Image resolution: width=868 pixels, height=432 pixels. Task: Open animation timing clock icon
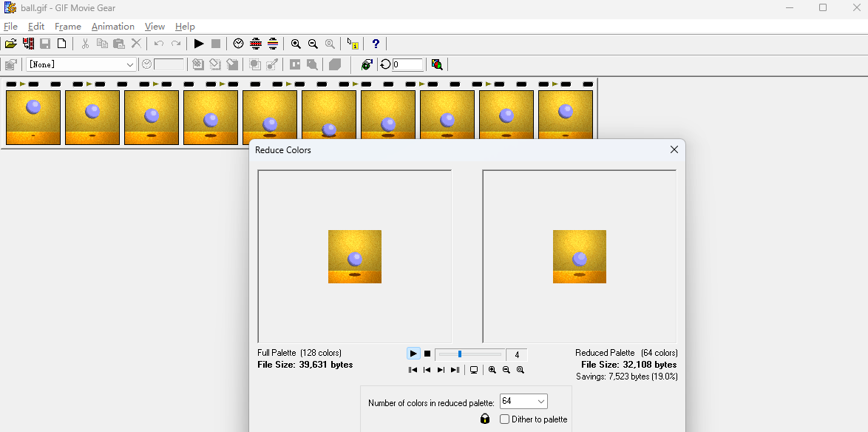(x=238, y=44)
